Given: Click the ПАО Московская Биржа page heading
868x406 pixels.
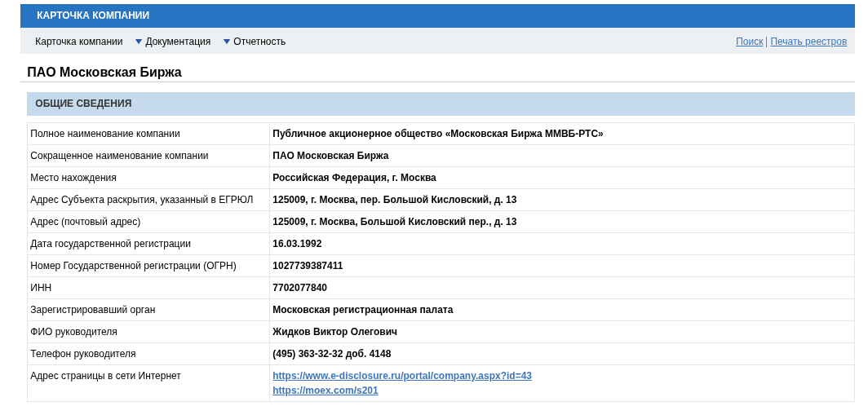Looking at the screenshot, I should [x=104, y=72].
